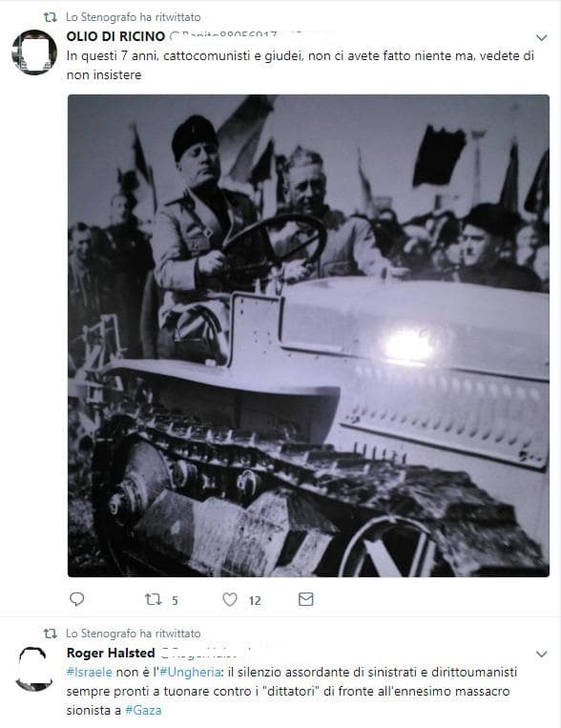The width and height of the screenshot is (561, 728).
Task: Click the reply speech bubble icon
Action: coord(76,599)
